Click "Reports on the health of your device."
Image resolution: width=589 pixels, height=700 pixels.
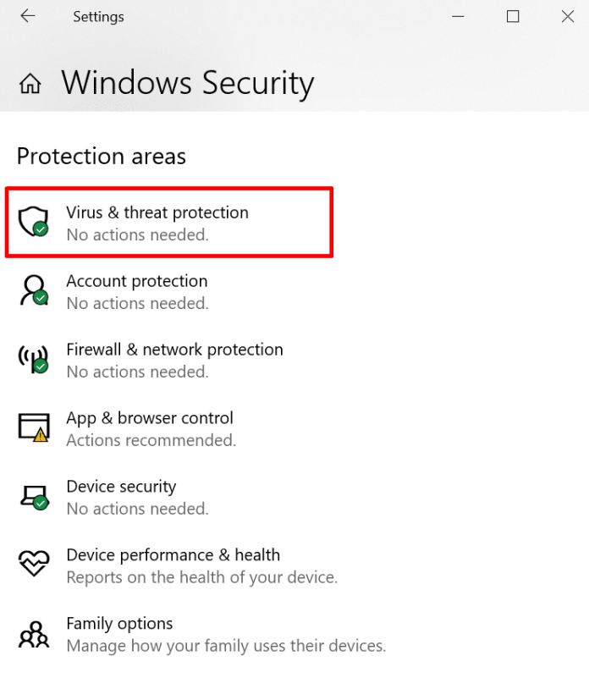(201, 577)
